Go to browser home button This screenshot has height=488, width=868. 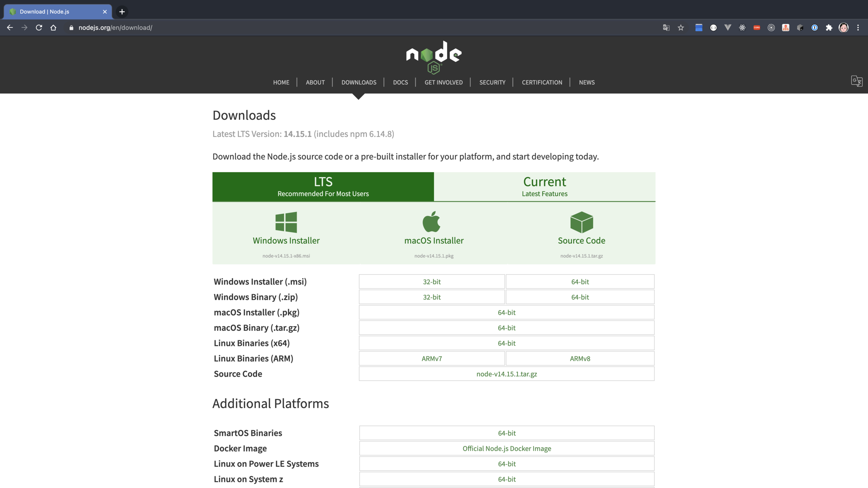53,27
